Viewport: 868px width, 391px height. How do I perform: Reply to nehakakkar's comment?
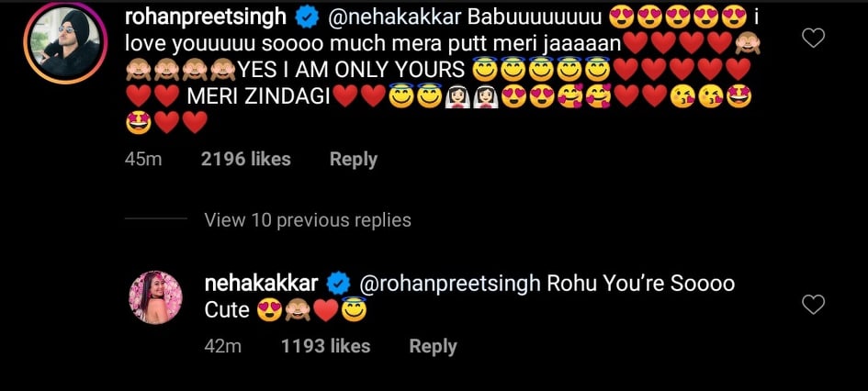pos(433,346)
